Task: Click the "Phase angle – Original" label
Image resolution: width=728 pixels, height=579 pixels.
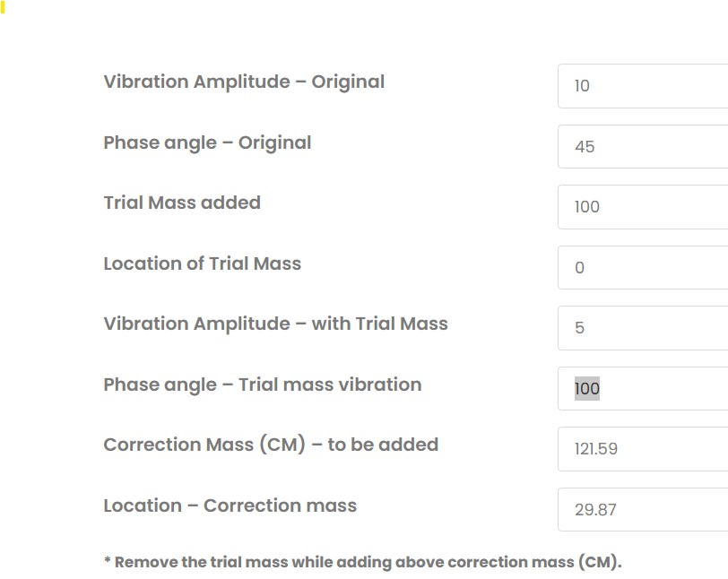Action: click(207, 143)
